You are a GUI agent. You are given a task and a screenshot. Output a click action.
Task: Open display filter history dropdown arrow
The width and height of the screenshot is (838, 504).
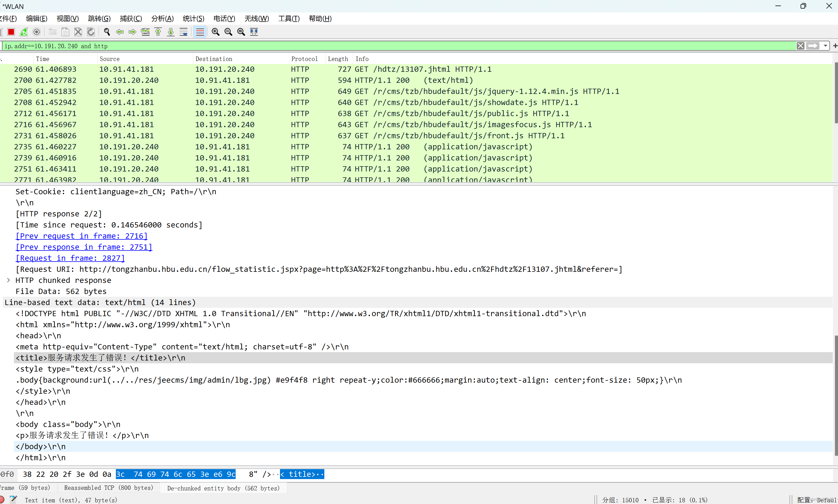(826, 46)
